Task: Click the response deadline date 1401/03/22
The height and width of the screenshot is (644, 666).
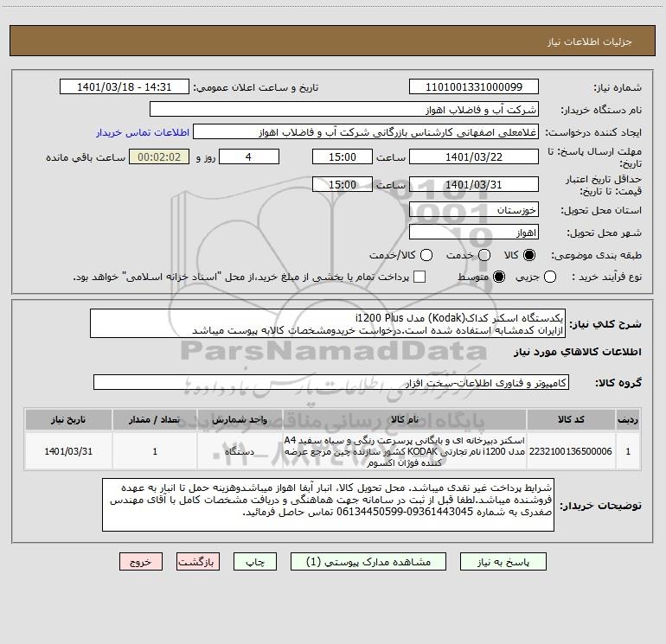Action: pyautogui.click(x=474, y=156)
